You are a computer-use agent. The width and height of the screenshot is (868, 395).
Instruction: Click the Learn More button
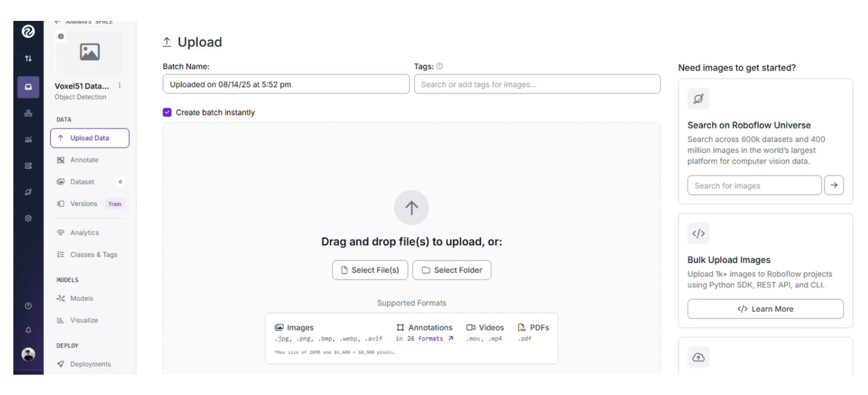[765, 309]
